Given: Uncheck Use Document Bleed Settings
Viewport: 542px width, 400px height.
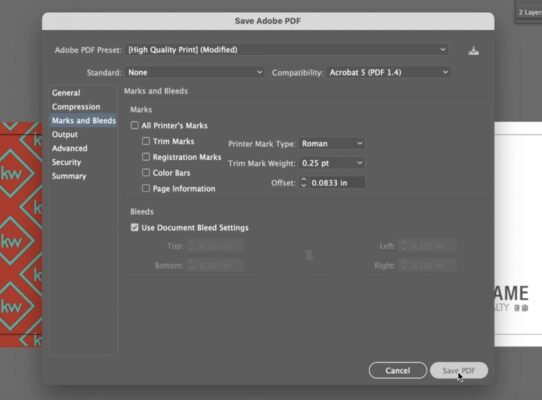Looking at the screenshot, I should click(134, 227).
